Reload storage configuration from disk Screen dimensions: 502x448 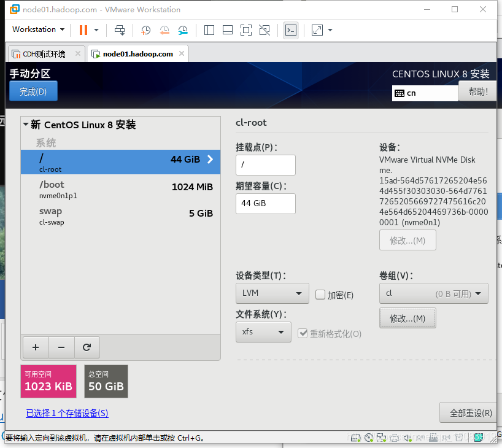point(87,347)
